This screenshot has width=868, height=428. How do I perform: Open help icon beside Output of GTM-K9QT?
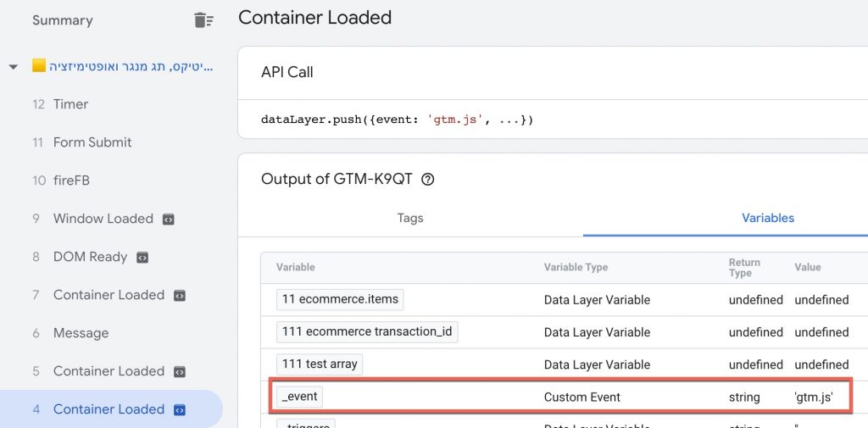427,180
